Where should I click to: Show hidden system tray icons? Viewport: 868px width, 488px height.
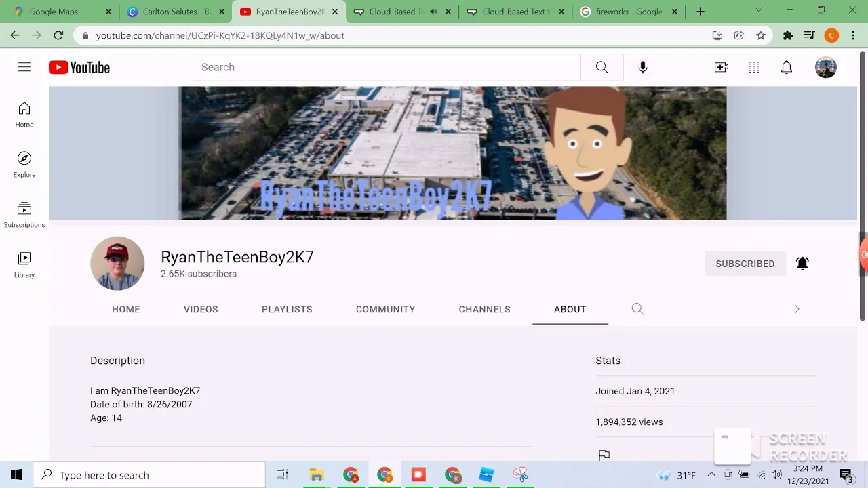[711, 475]
